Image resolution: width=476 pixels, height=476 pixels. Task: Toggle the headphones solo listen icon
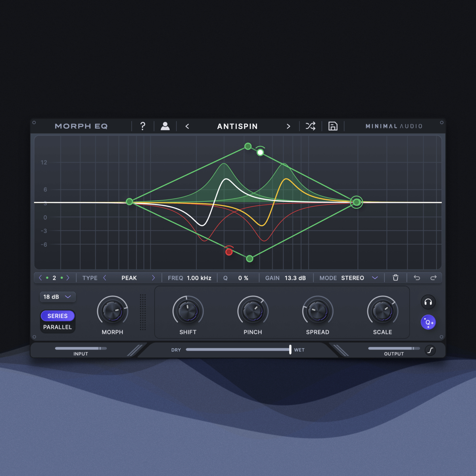point(428,302)
